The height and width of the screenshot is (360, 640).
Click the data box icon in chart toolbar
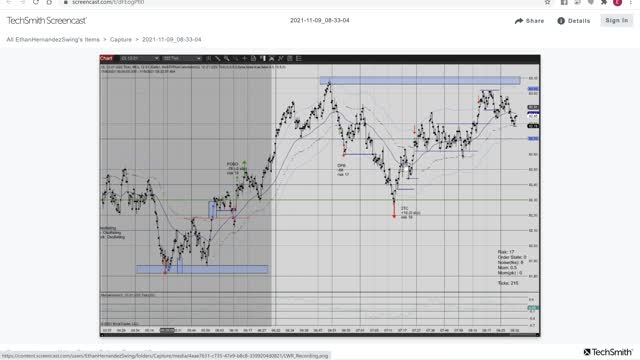point(253,59)
